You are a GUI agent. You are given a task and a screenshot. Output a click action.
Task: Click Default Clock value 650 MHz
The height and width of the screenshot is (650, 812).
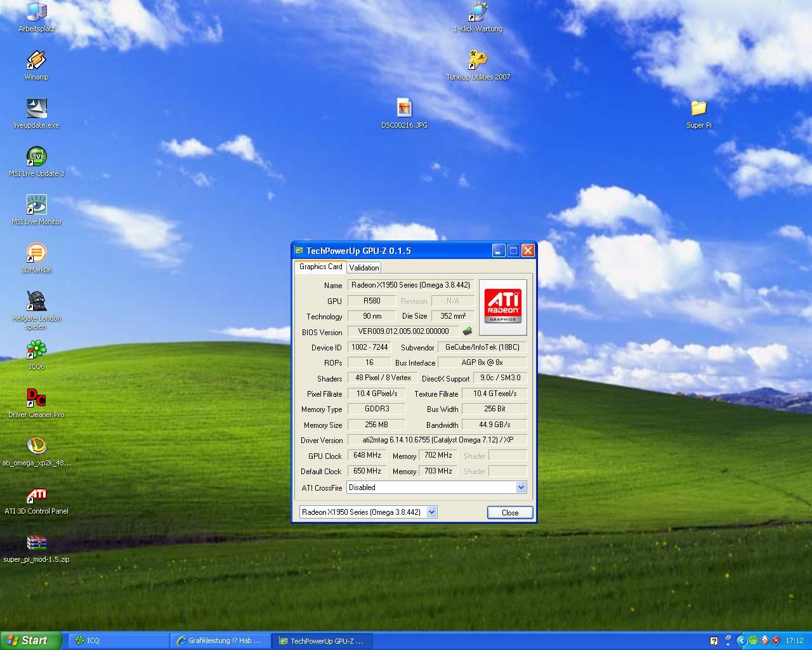click(x=367, y=471)
